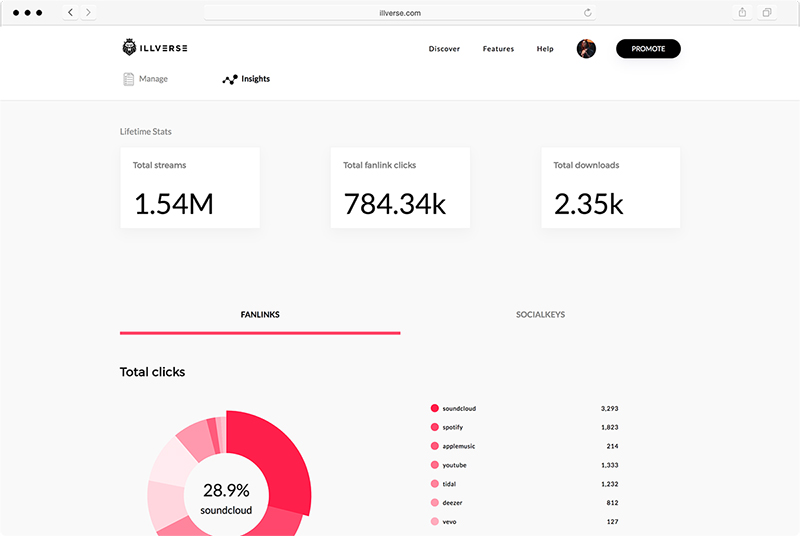
Task: Click the deezer legend color dot
Action: 435,502
